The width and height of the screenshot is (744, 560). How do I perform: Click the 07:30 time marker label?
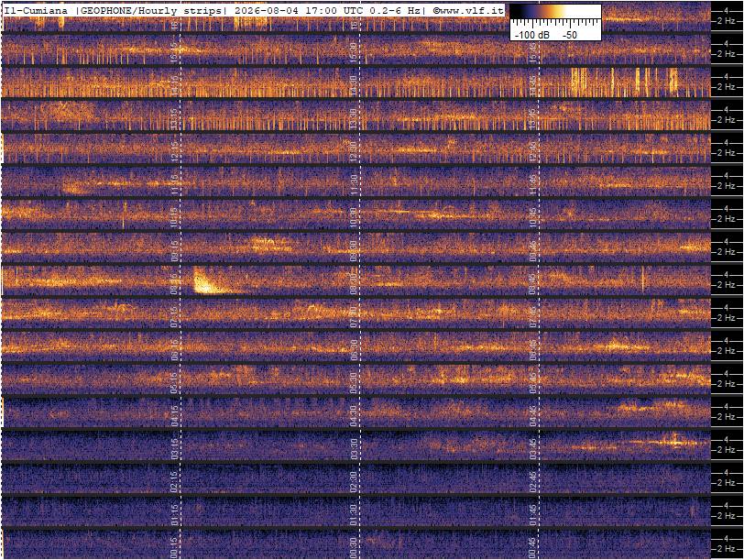pyautogui.click(x=354, y=316)
